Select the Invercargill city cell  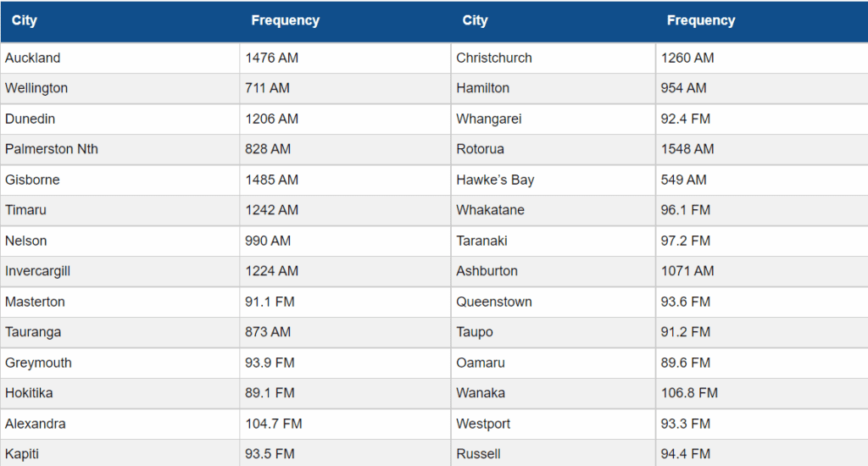point(38,272)
